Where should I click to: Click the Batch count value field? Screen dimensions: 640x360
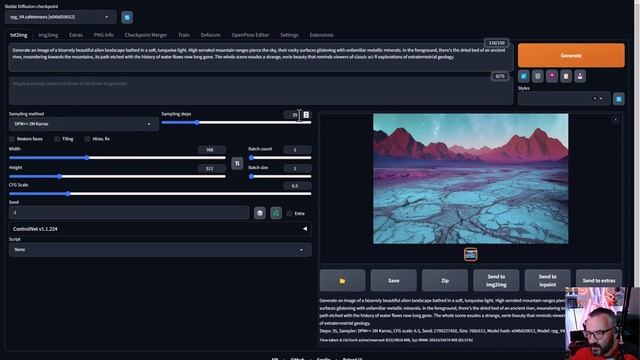(x=297, y=150)
